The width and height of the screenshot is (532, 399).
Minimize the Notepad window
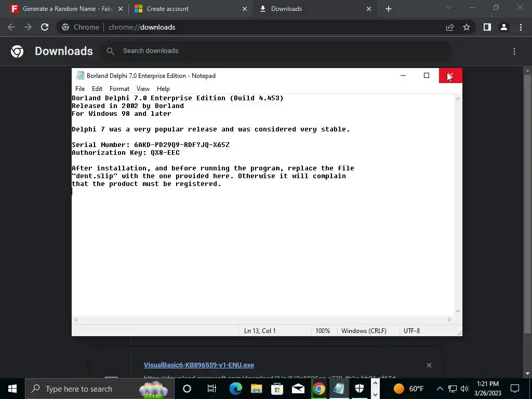[403, 75]
